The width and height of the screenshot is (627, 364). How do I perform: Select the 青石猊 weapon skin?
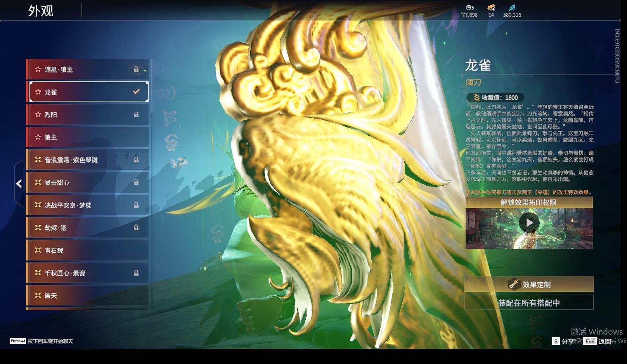coord(87,250)
